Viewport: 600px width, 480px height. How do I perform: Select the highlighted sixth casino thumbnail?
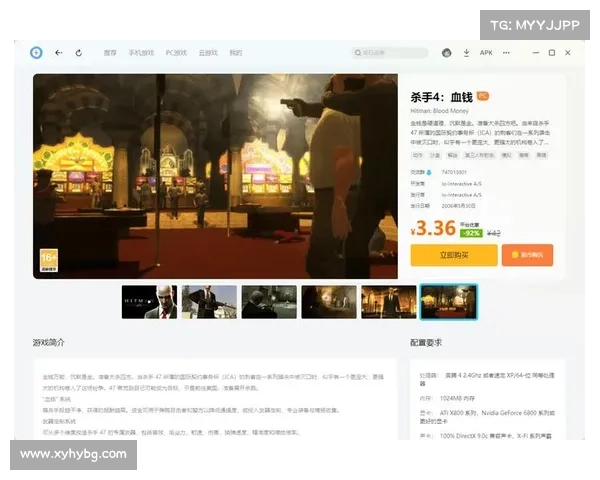pos(449,302)
